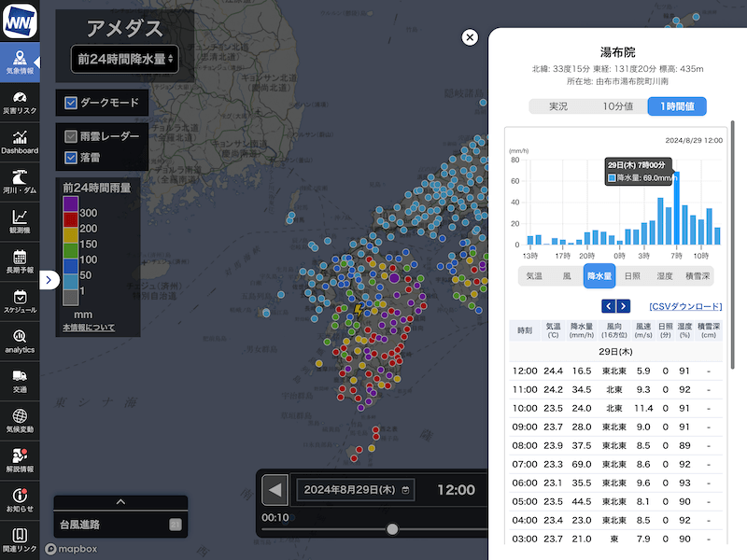Open the analytics sidebar icon
This screenshot has height=560, width=747.
20,342
